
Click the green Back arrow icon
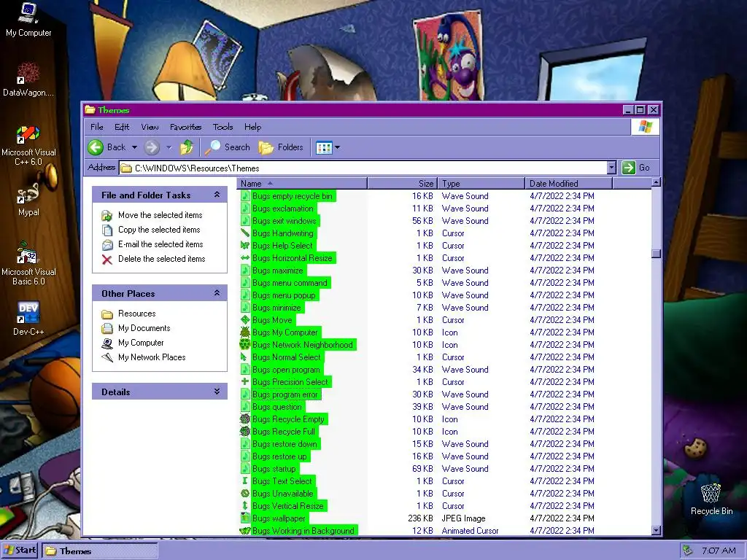click(96, 147)
